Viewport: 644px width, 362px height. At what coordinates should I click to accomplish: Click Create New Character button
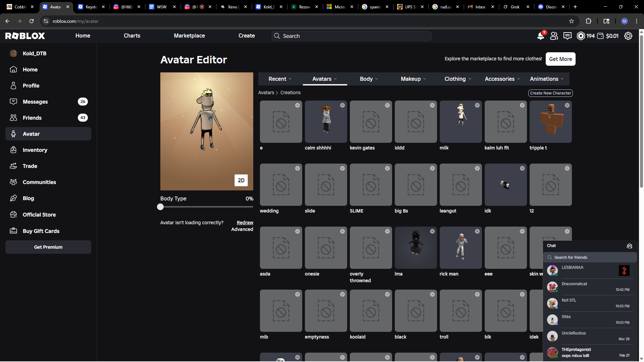pyautogui.click(x=550, y=93)
